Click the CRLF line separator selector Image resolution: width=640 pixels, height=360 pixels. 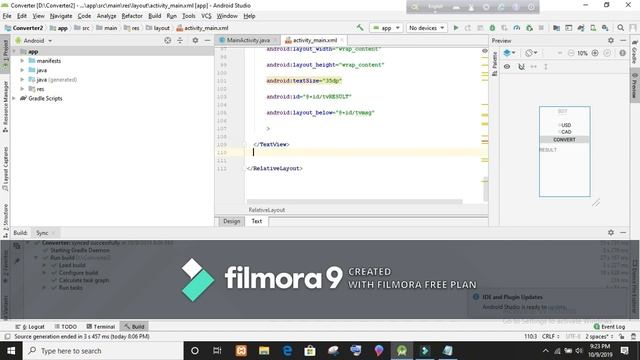(x=551, y=337)
